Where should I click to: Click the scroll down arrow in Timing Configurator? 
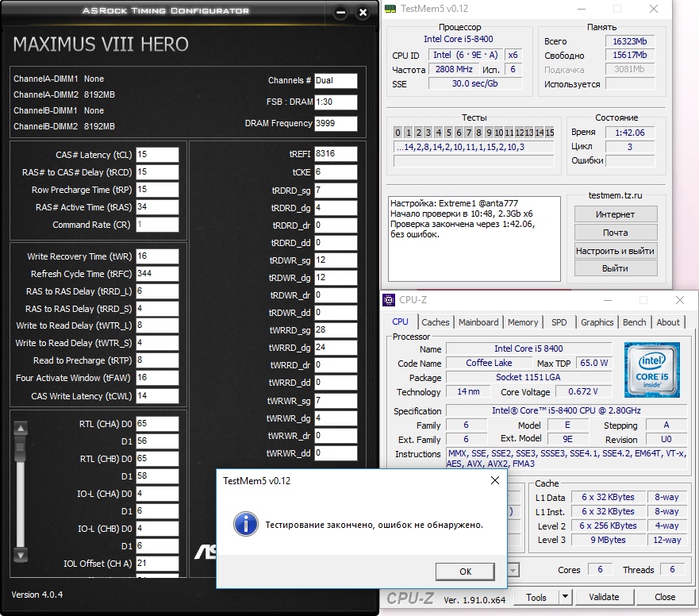(21, 555)
